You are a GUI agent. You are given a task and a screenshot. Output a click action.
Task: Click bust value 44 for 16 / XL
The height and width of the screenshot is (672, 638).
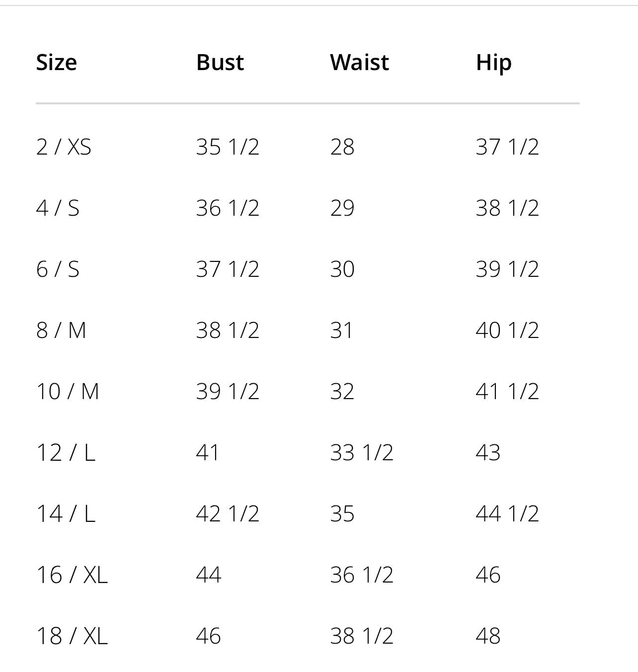point(208,575)
